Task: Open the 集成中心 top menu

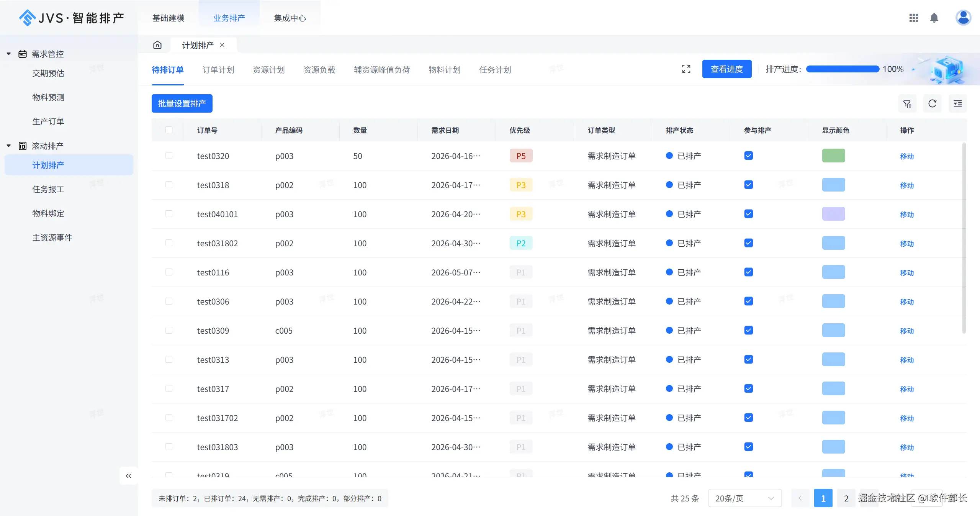Action: 290,18
